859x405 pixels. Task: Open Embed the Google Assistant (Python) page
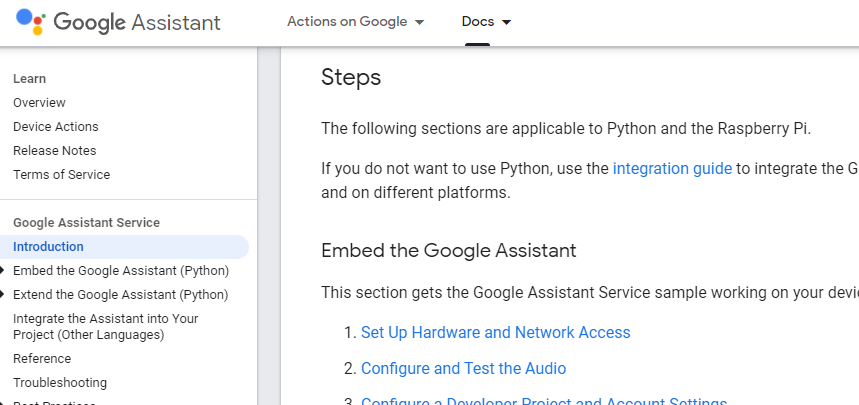121,271
